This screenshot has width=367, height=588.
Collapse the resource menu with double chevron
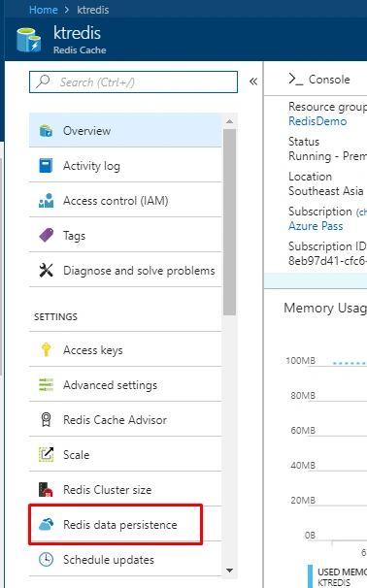[x=253, y=82]
